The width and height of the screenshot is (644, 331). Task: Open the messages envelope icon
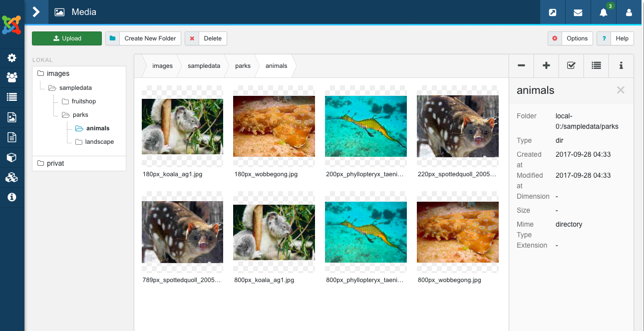[x=578, y=12]
